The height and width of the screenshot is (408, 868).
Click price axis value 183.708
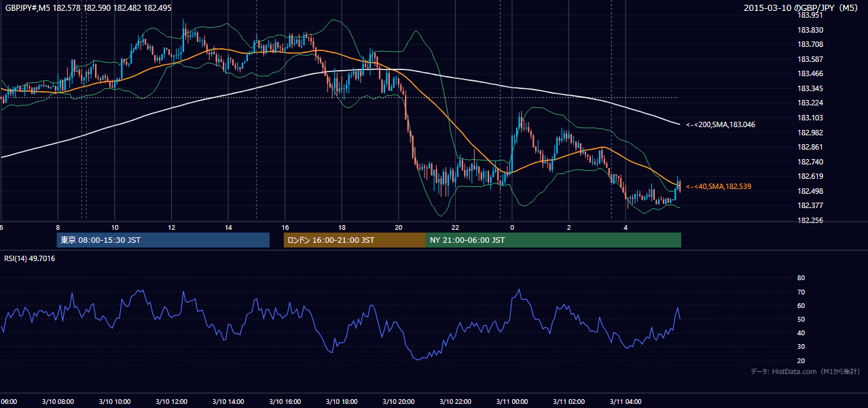(x=810, y=44)
